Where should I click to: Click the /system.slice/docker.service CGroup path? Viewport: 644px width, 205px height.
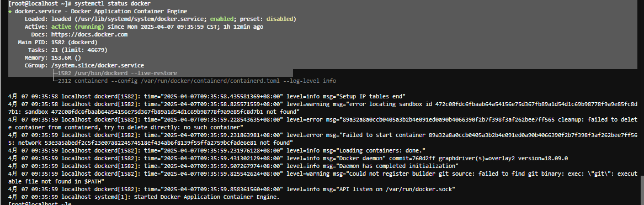pyautogui.click(x=98, y=65)
